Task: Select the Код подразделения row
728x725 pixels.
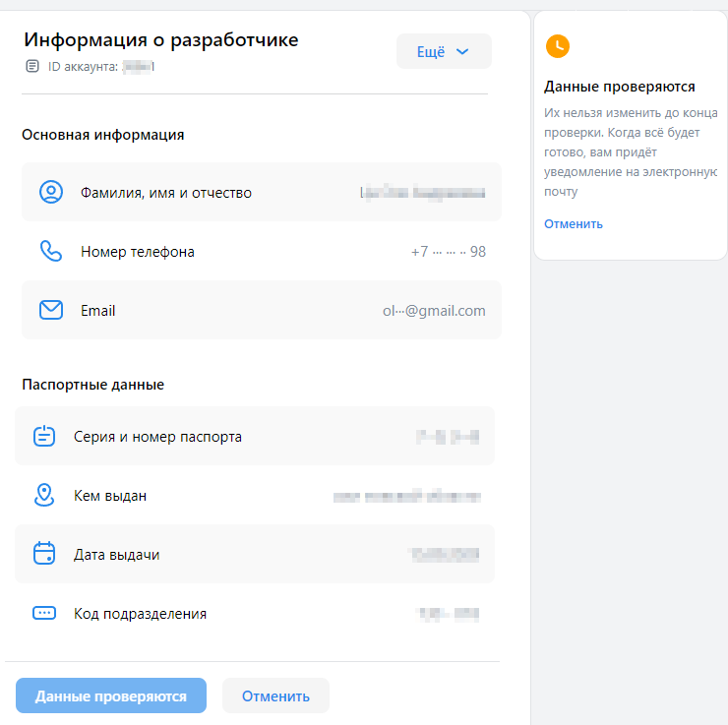Action: coord(255,613)
